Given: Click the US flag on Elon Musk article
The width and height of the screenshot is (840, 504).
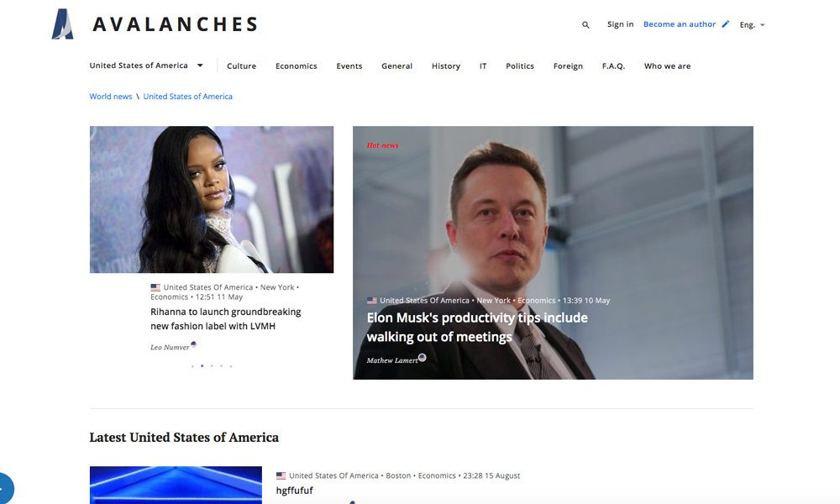Looking at the screenshot, I should (x=372, y=301).
